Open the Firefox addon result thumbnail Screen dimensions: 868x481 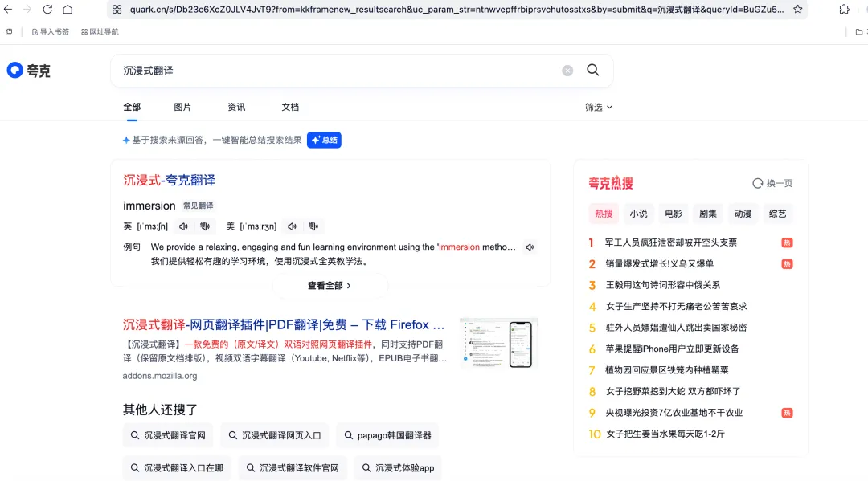[499, 344]
